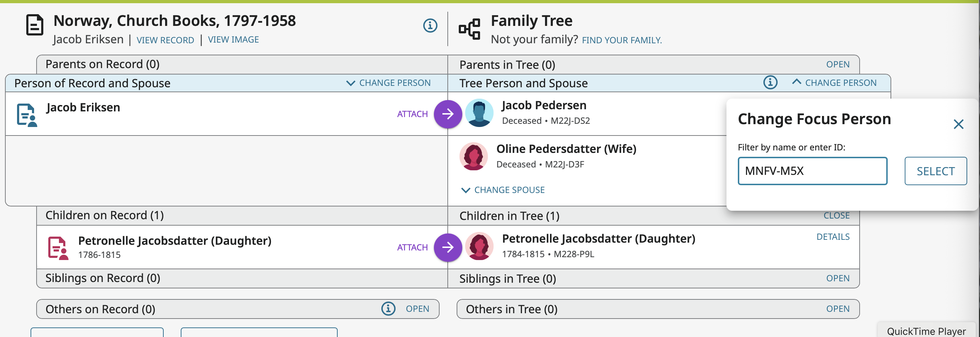Open the Others in Tree section
This screenshot has height=337, width=980.
[837, 309]
